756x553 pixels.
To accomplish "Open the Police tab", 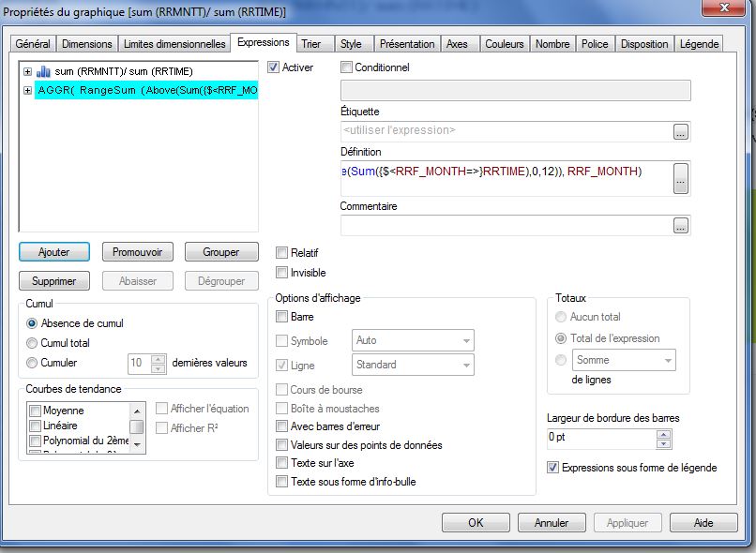I will 595,44.
